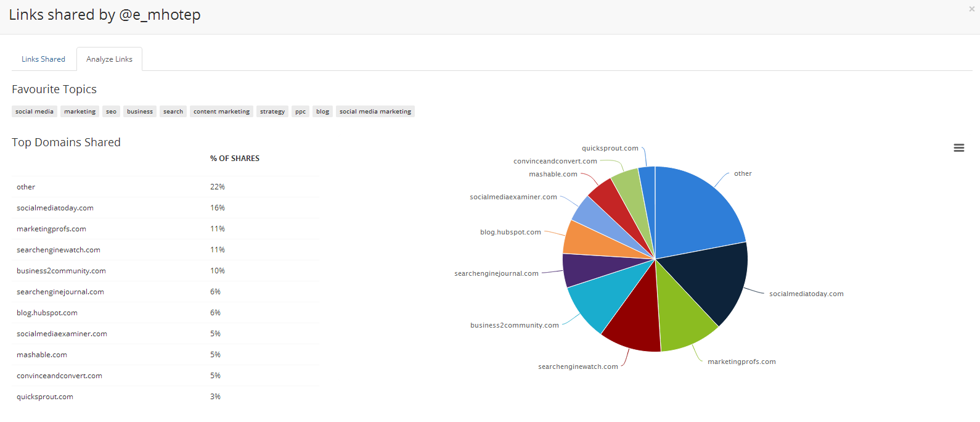
Task: Click the 'content marketing' topic tag
Action: coord(221,112)
